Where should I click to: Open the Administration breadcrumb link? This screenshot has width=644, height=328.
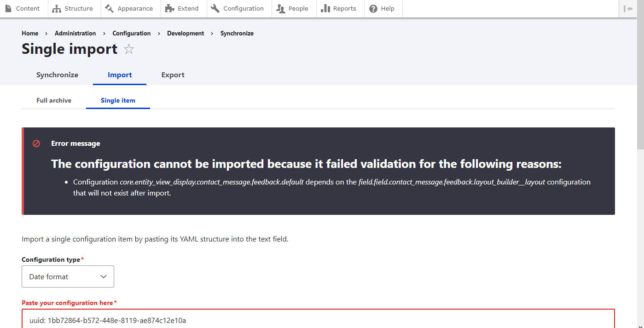coord(75,33)
